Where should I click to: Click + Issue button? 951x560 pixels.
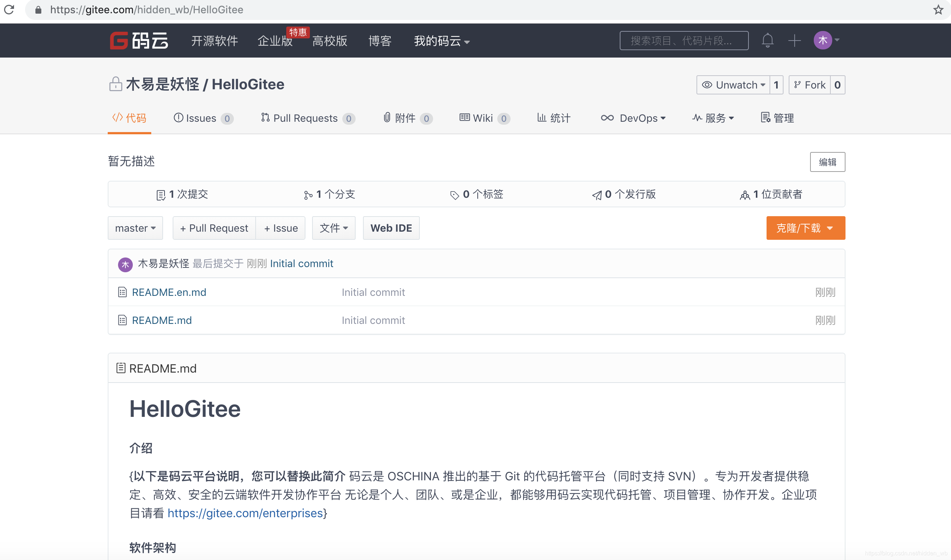click(x=280, y=228)
